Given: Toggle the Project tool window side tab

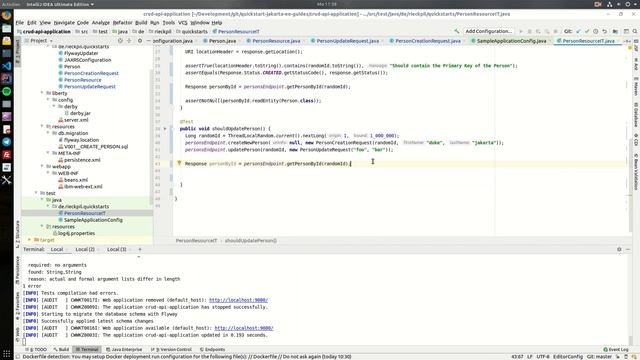Looking at the screenshot, I should tap(18, 51).
